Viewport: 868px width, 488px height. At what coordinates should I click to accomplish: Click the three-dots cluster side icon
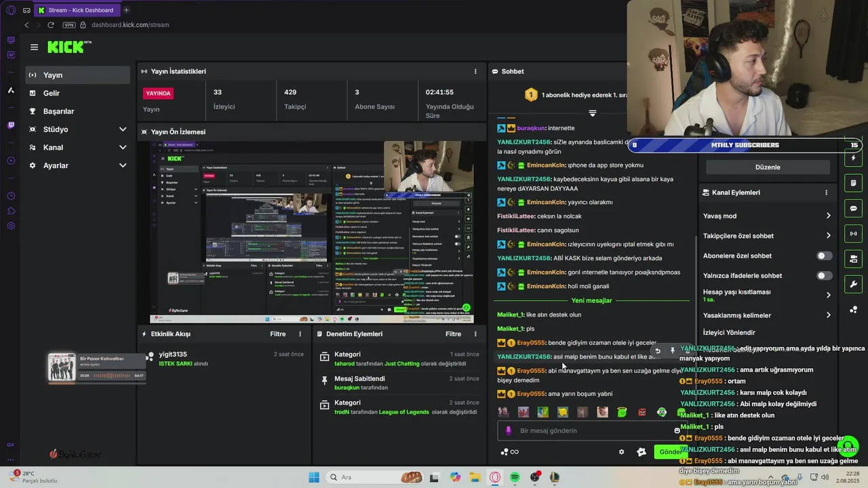pyautogui.click(x=853, y=310)
